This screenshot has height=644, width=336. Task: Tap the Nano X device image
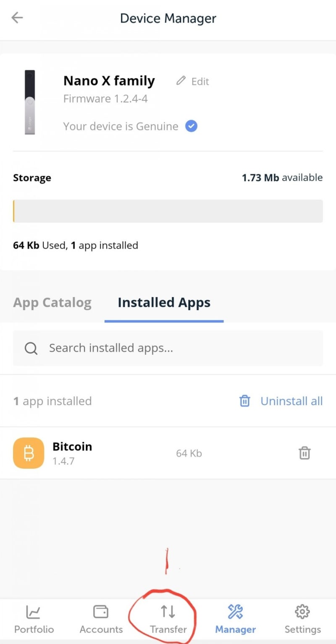29,102
